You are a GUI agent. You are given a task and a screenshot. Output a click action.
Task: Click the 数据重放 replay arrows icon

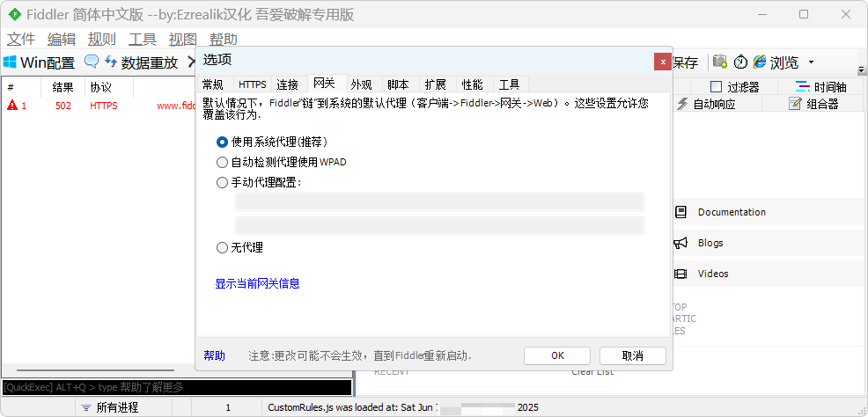111,62
